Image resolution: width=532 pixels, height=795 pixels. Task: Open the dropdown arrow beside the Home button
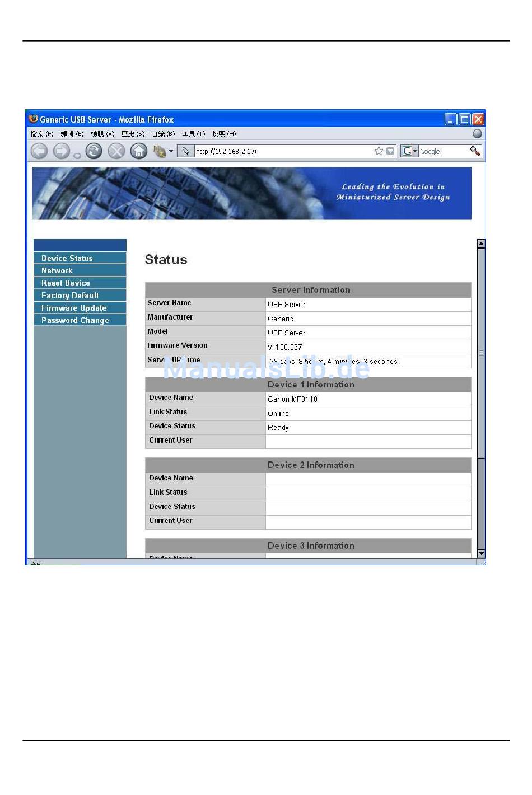[x=171, y=151]
